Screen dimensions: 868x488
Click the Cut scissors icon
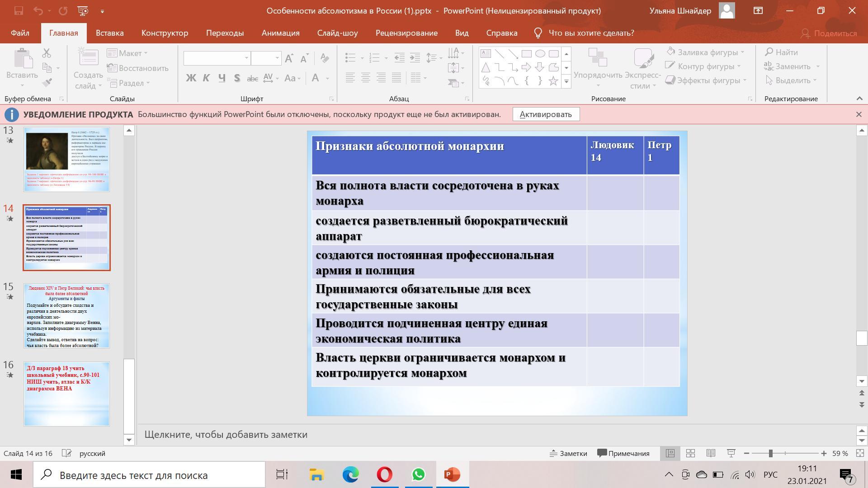[47, 53]
